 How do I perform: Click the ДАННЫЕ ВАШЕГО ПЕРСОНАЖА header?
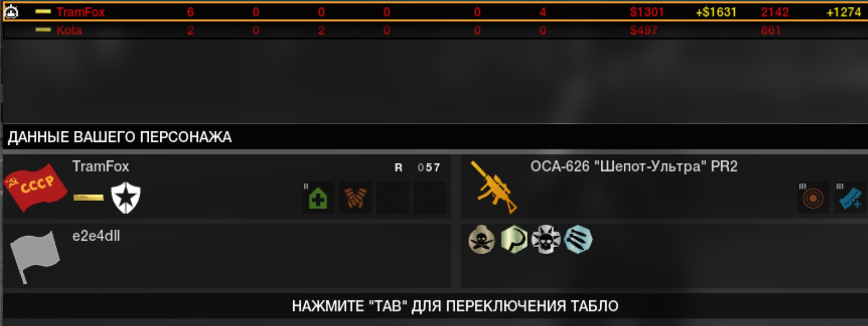(120, 137)
